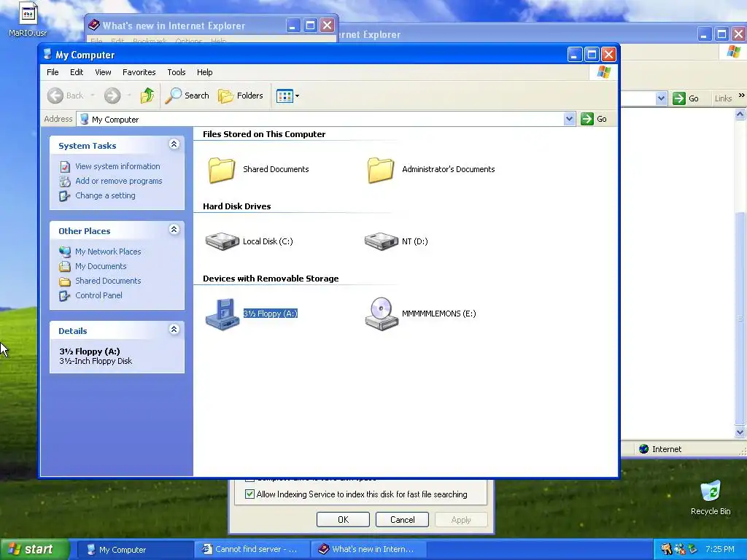Screen dimensions: 747x560
Task: Open Shared Documents link in Other Places
Action: (108, 281)
